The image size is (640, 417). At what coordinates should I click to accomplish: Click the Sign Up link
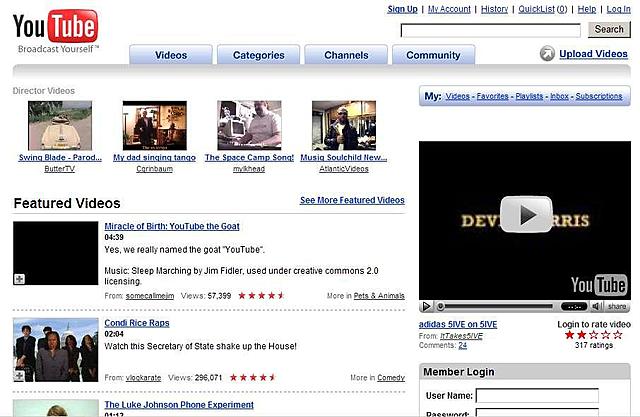pyautogui.click(x=402, y=9)
